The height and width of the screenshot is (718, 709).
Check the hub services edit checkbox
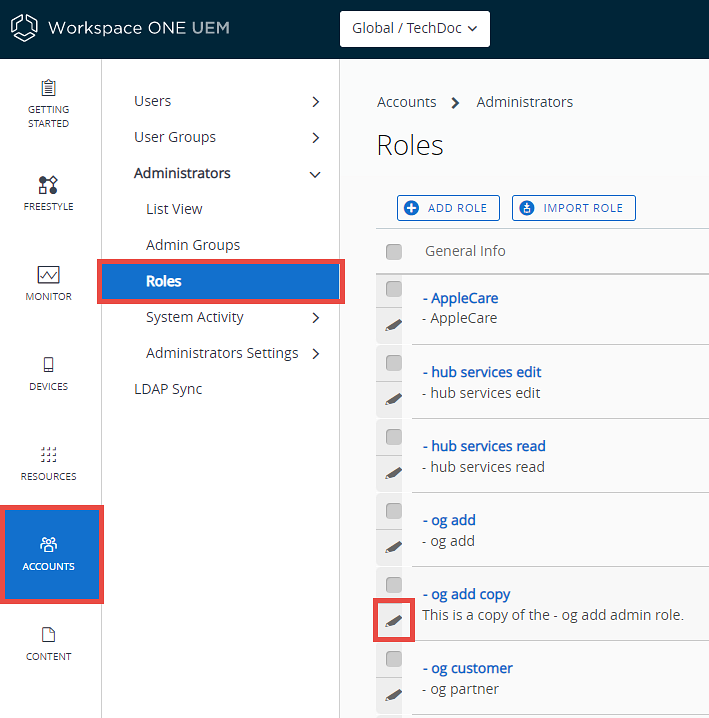click(x=394, y=363)
